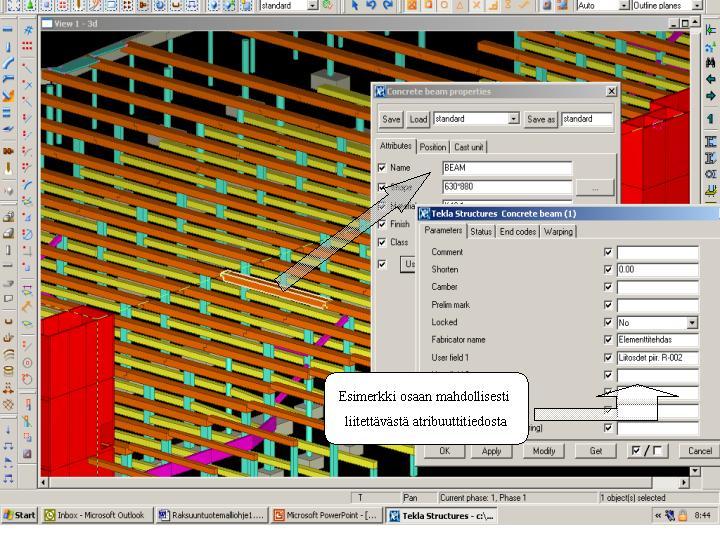Viewport: 720px width, 540px height.
Task: Switch to Inbox - Microsoft Outlook in taskbar
Action: [96, 515]
